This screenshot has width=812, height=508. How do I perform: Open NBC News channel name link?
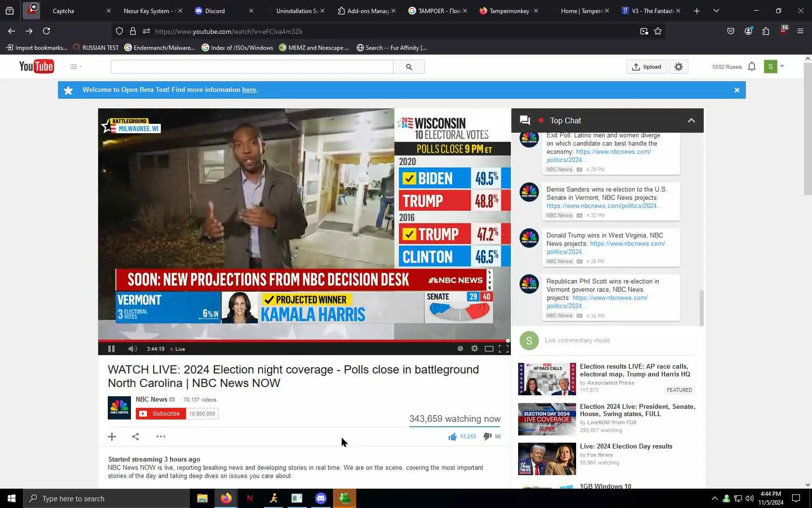[151, 399]
